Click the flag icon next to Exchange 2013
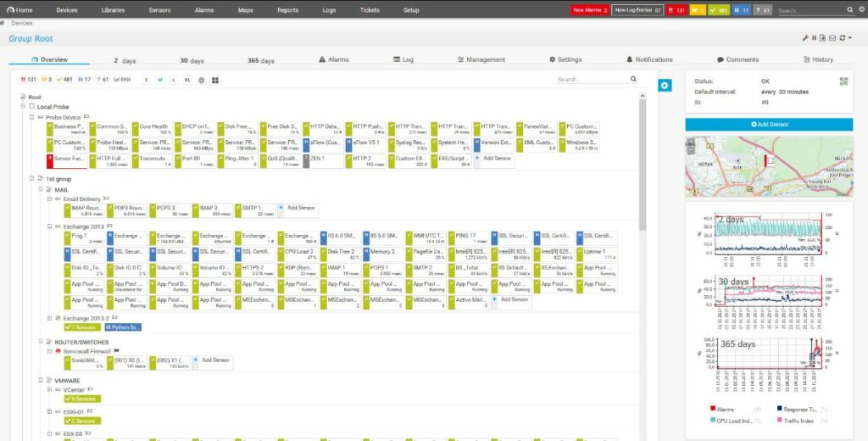 pos(109,226)
